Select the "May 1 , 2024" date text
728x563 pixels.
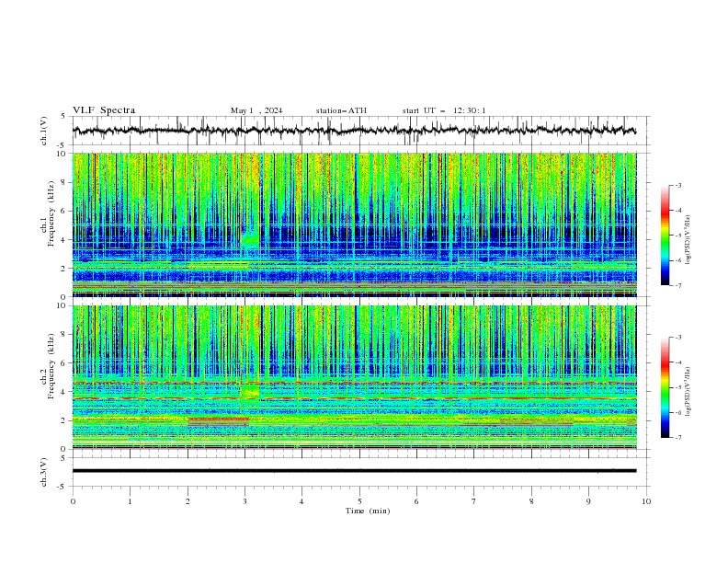[x=256, y=110]
